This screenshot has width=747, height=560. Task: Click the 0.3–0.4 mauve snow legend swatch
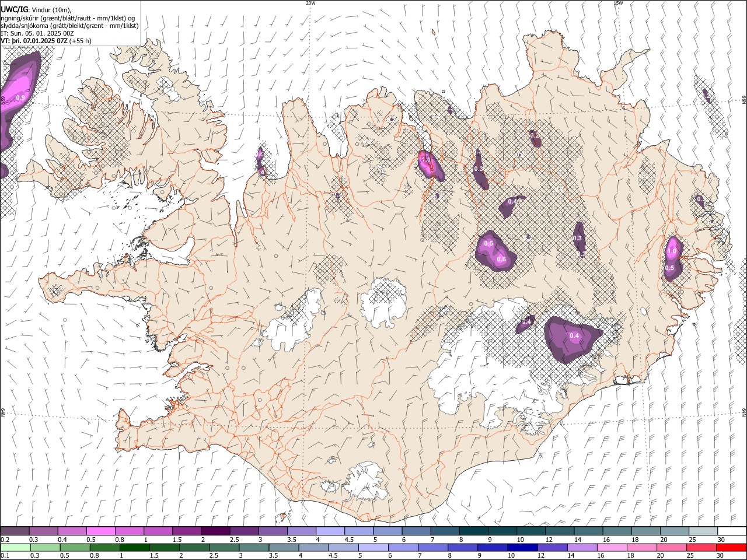coord(43,531)
